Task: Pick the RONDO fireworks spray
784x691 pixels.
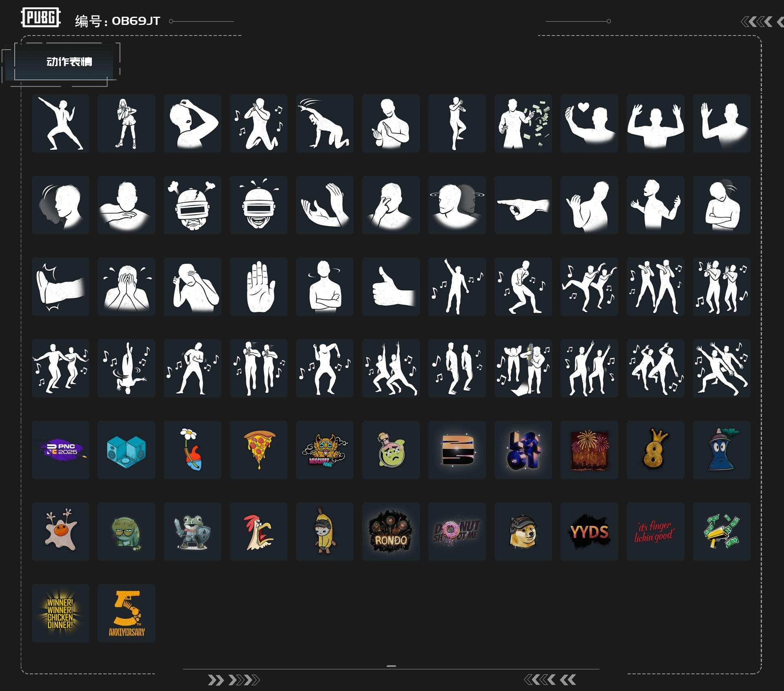Action: 391,531
